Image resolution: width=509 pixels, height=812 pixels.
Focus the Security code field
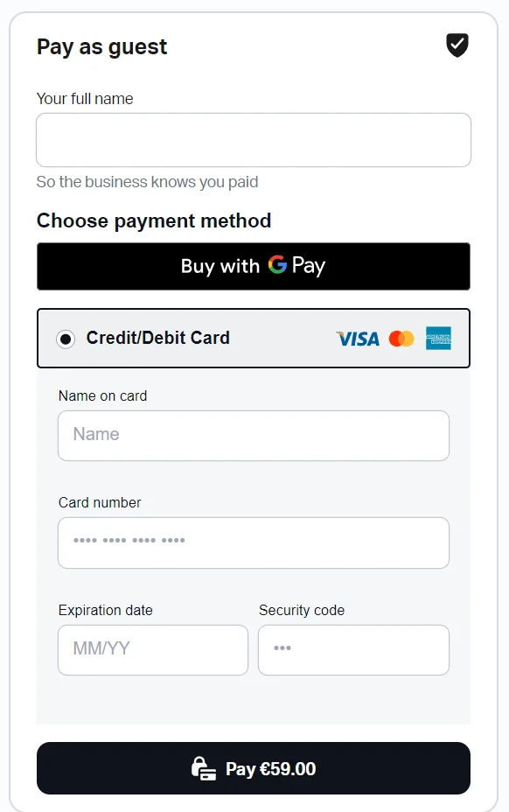pos(353,650)
